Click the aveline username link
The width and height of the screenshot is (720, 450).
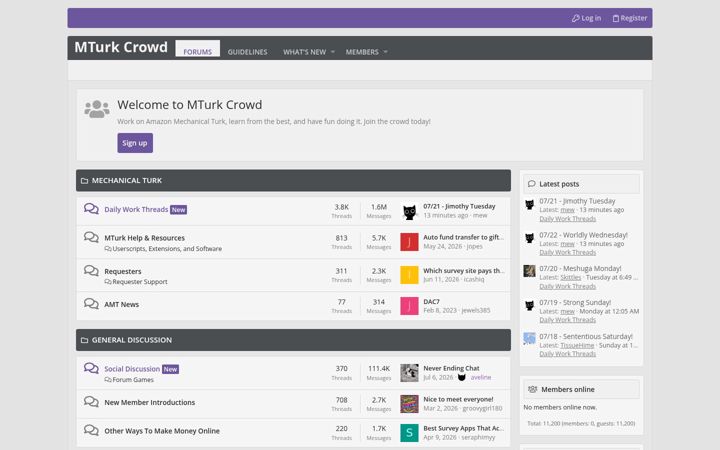pyautogui.click(x=481, y=377)
